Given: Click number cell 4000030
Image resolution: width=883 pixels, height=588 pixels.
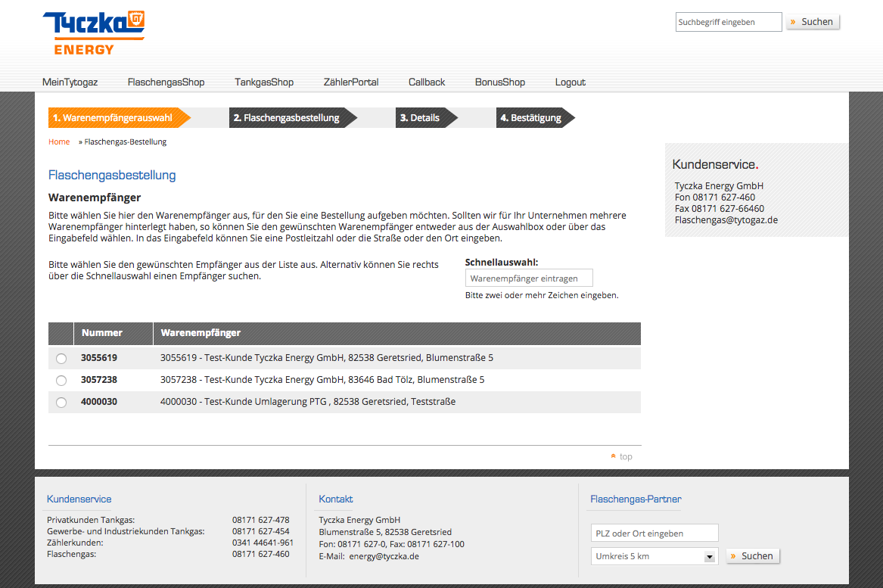Looking at the screenshot, I should pos(99,402).
